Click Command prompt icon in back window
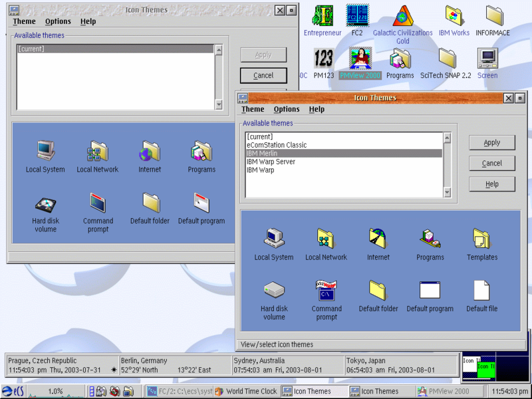The width and height of the screenshot is (532, 399). [x=98, y=203]
